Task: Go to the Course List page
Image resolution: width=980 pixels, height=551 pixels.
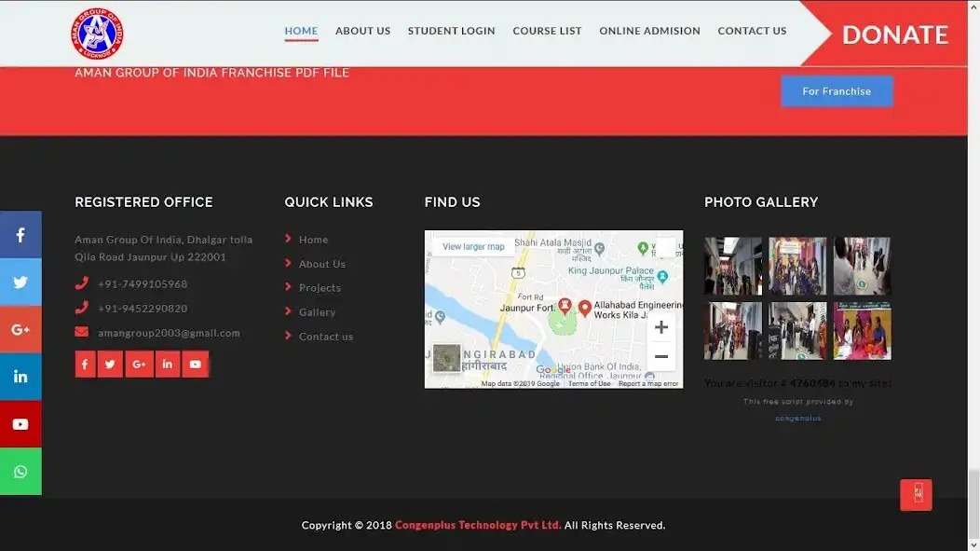Action: pos(547,31)
